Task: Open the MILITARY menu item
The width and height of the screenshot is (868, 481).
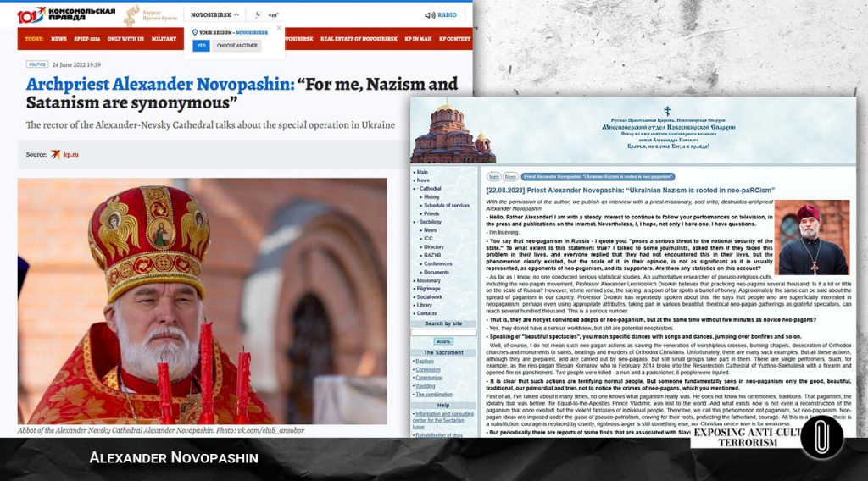Action: click(164, 39)
